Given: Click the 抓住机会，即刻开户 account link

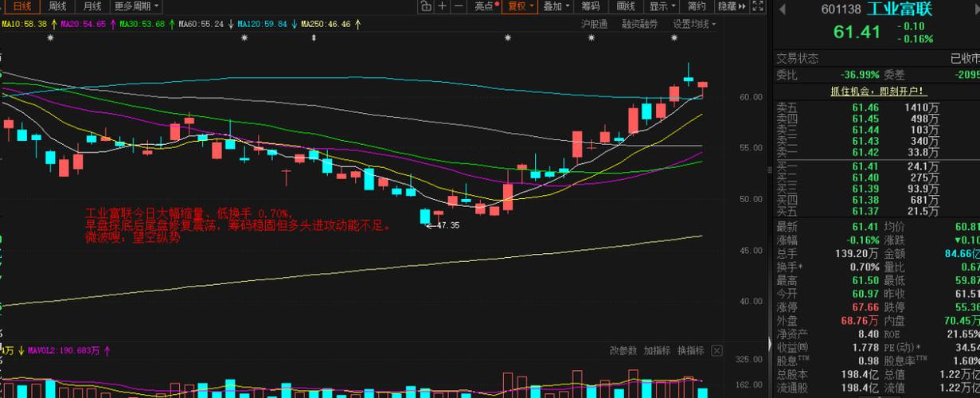Looking at the screenshot, I should point(878,92).
